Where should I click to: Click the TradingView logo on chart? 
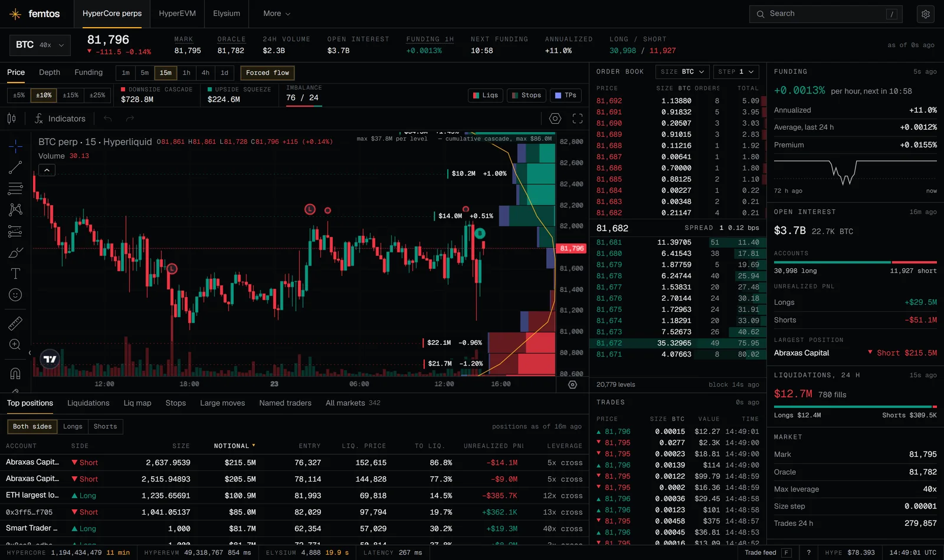tap(50, 359)
